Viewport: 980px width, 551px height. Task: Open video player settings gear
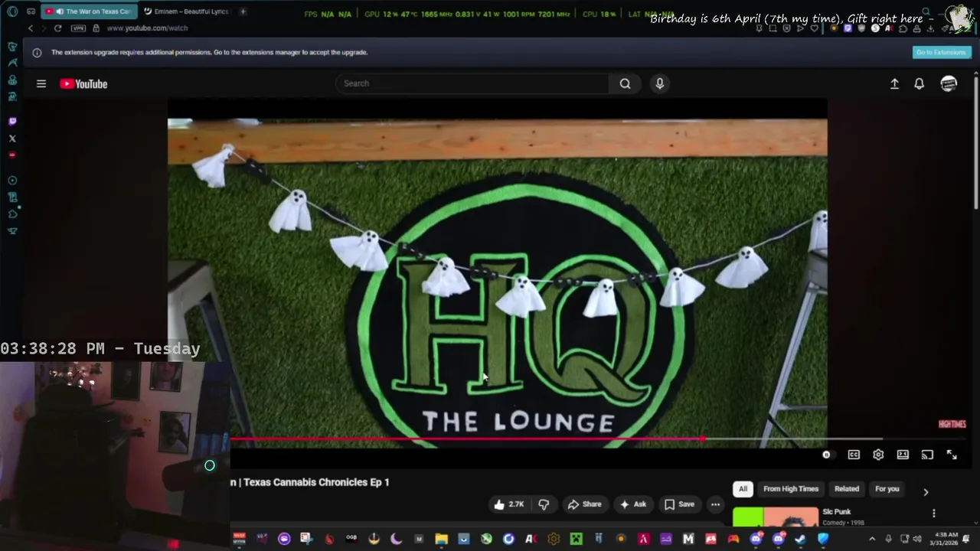point(878,455)
